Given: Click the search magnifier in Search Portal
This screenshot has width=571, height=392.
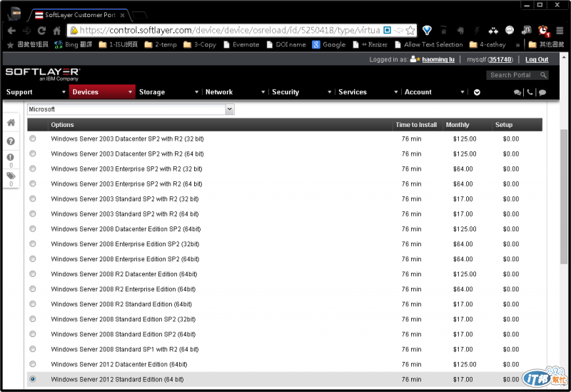Looking at the screenshot, I should coord(543,75).
